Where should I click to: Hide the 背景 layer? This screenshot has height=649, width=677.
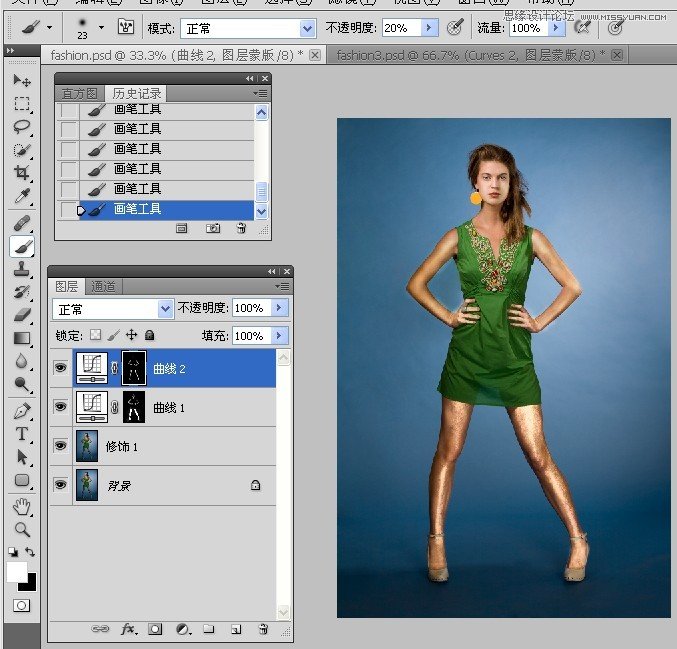61,485
